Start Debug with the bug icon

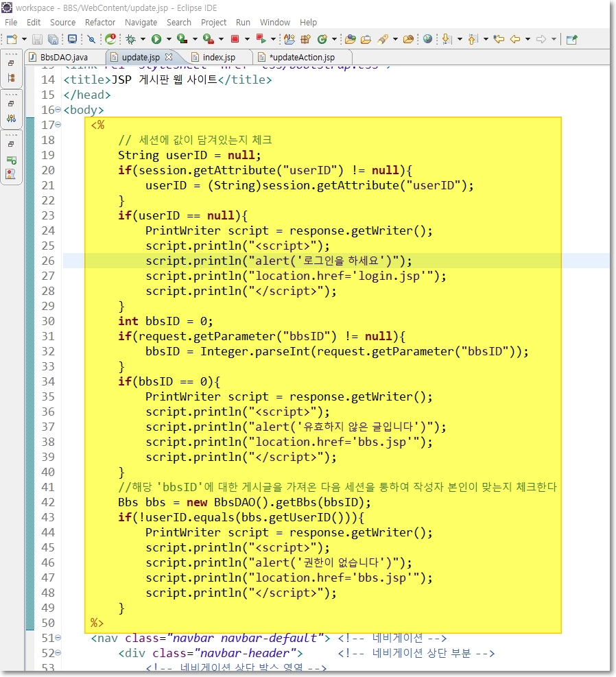[130, 39]
